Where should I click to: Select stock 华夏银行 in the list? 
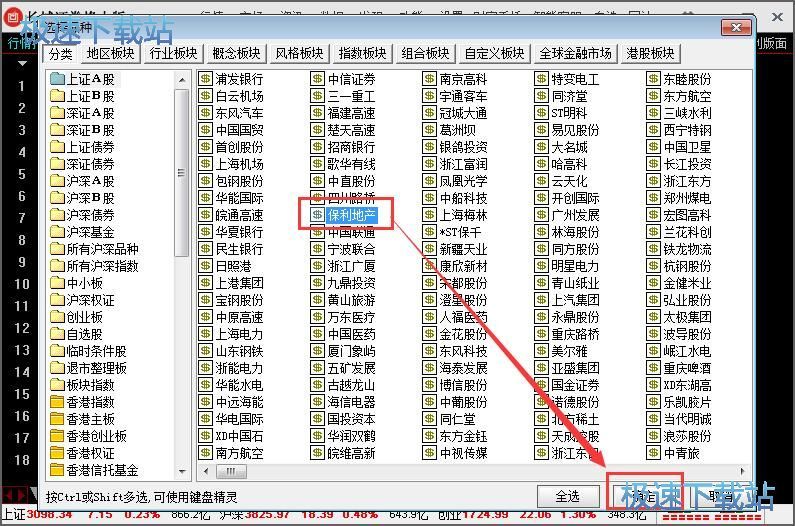[x=231, y=232]
